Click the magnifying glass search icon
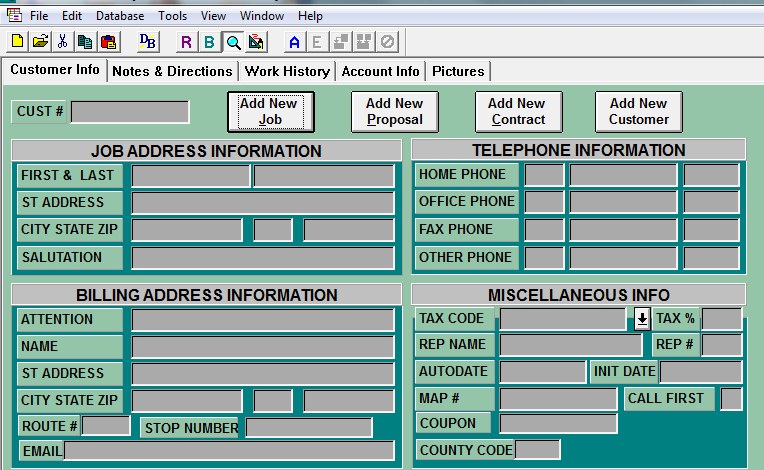This screenshot has height=470, width=764. tap(233, 41)
